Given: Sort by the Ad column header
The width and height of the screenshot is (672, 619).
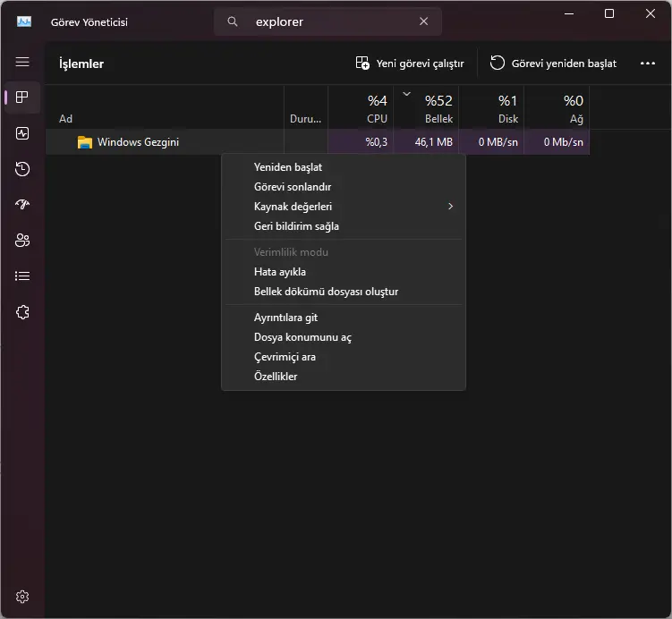Looking at the screenshot, I should (x=165, y=107).
